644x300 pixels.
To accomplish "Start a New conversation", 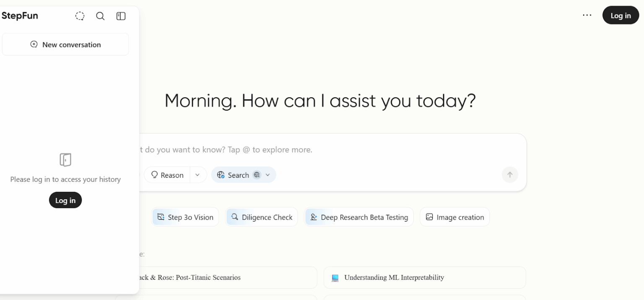I will [65, 44].
